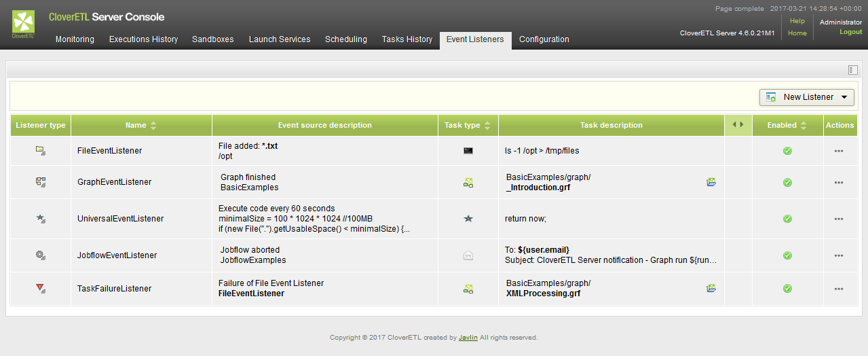Toggle enabled status of FileEventListener
Screen dimensions: 868x356
click(787, 151)
